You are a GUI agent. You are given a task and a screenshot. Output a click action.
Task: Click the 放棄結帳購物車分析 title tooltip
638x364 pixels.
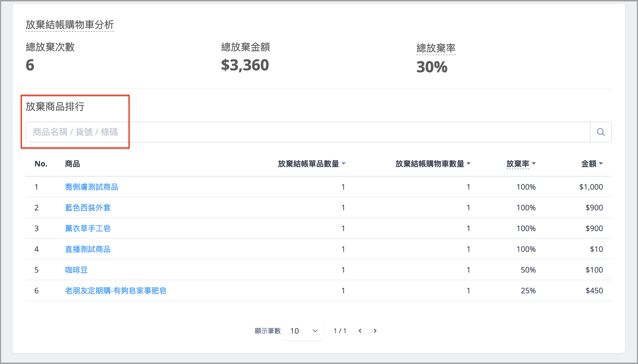coord(70,25)
